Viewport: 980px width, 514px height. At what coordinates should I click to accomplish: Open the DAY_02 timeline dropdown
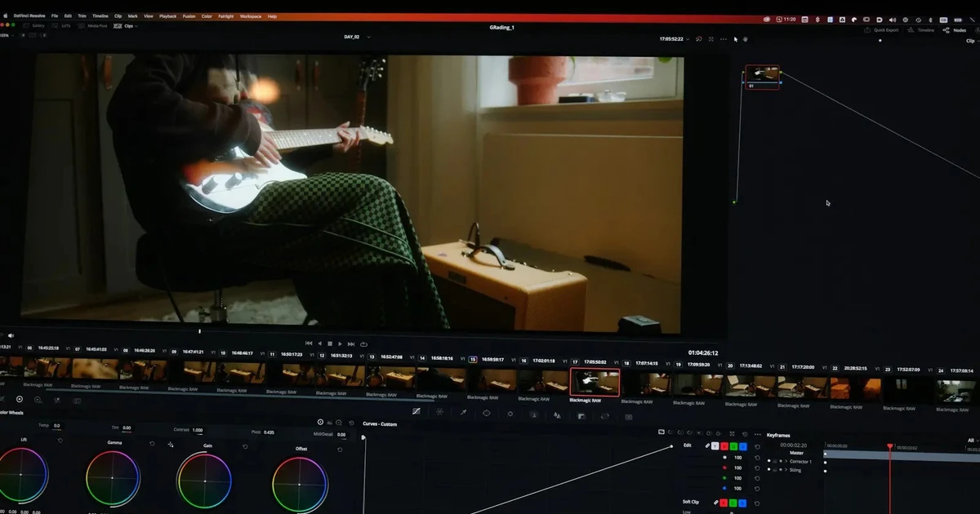(x=368, y=37)
